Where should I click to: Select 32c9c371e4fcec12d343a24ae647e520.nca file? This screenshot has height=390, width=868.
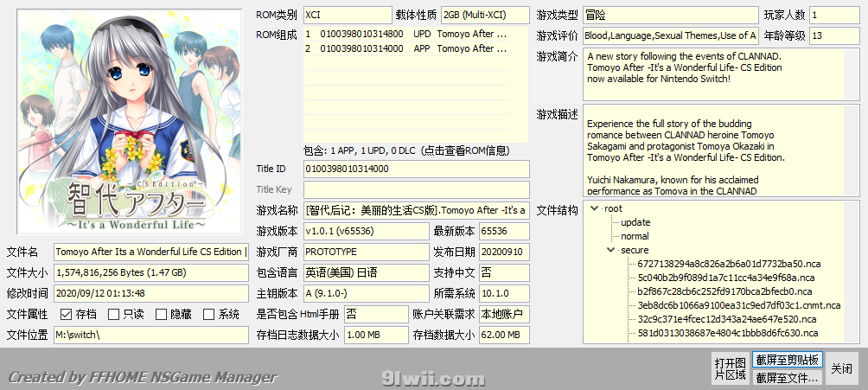coord(727,319)
